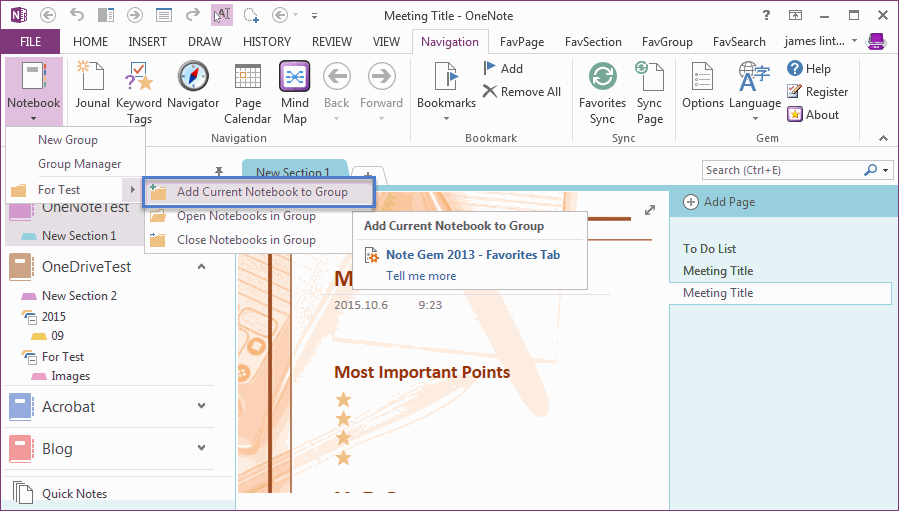Open Quick Notes
899x511 pixels.
click(x=75, y=494)
